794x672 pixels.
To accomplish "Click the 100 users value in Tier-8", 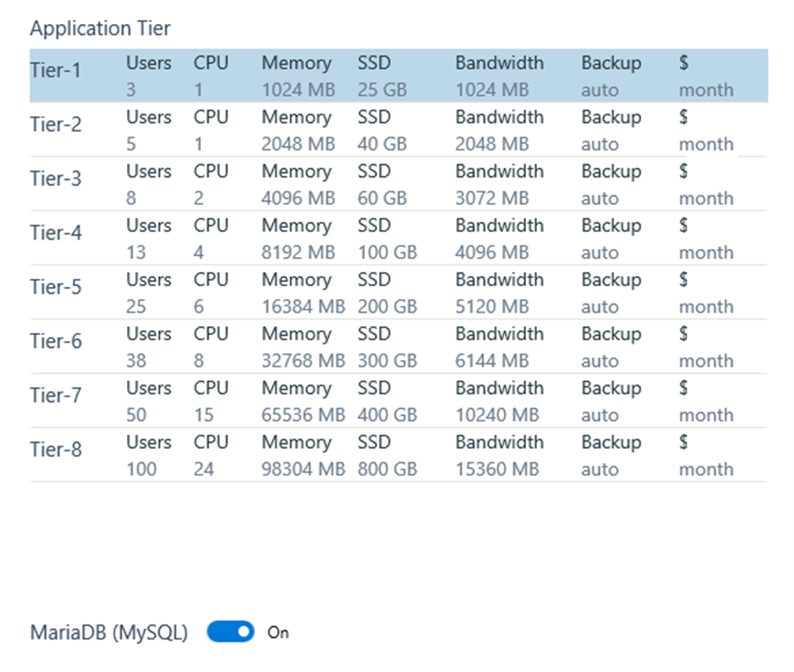I will click(x=141, y=470).
